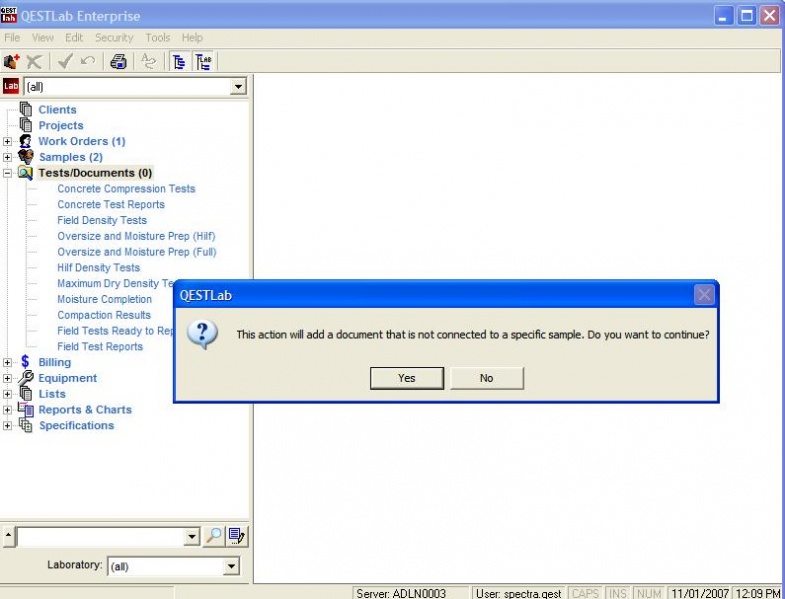Open the Tools menu
This screenshot has width=785, height=599.
coord(158,38)
